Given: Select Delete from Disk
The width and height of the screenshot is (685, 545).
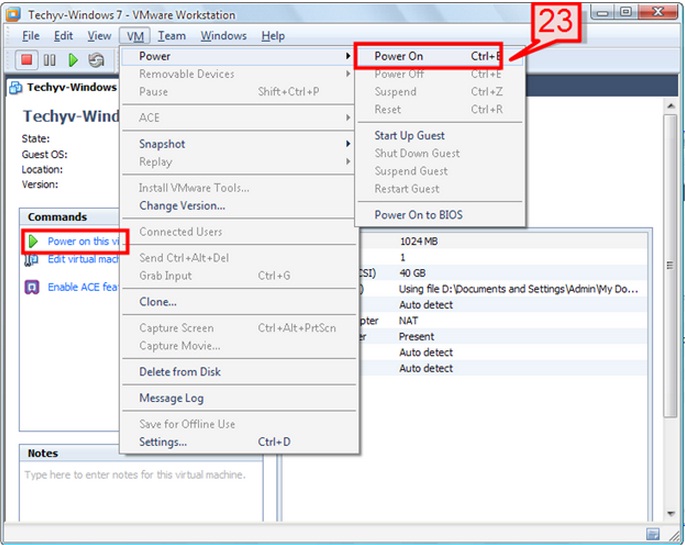Looking at the screenshot, I should pyautogui.click(x=238, y=372).
